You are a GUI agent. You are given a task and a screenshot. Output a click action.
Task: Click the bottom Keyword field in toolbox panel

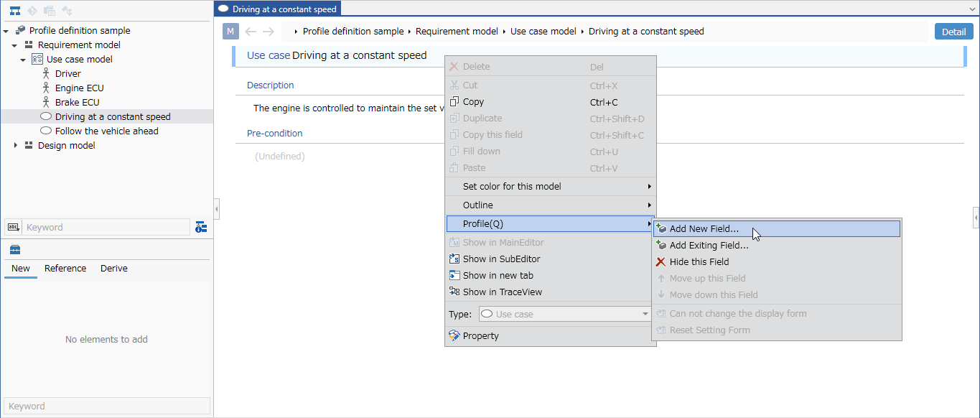(x=107, y=406)
